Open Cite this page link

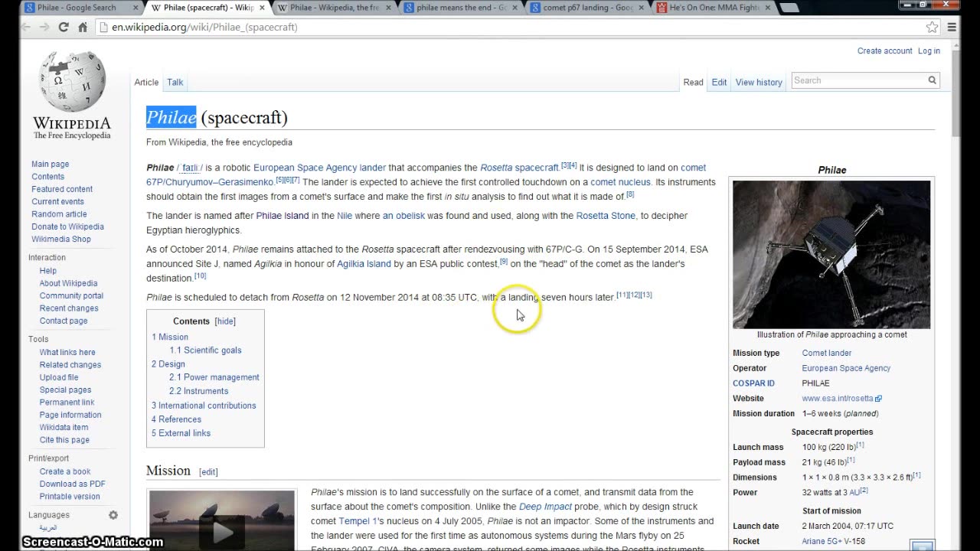click(x=64, y=440)
